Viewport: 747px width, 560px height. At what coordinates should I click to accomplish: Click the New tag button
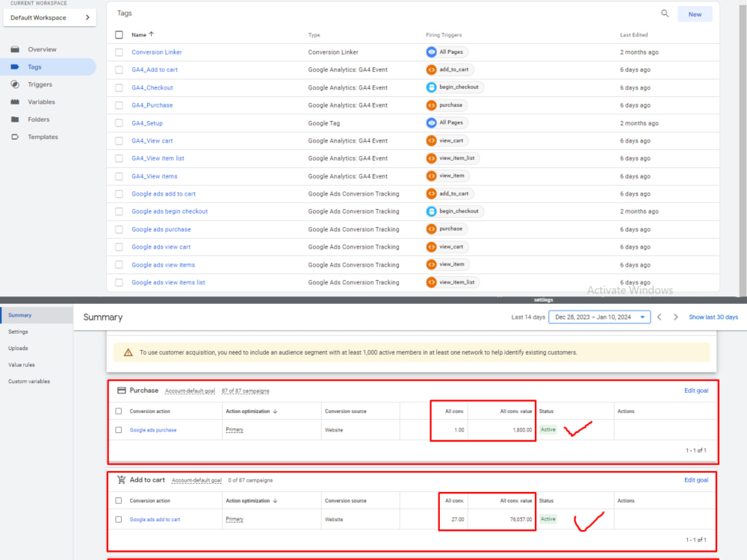click(x=695, y=14)
